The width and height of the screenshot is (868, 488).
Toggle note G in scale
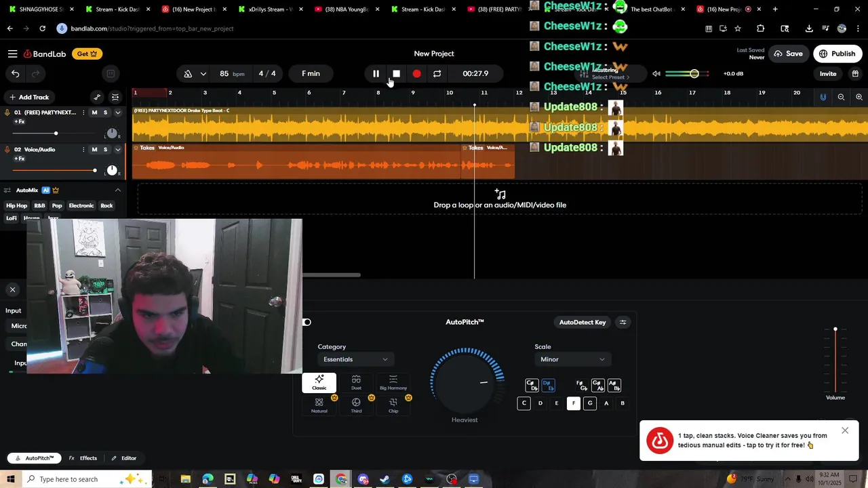590,403
